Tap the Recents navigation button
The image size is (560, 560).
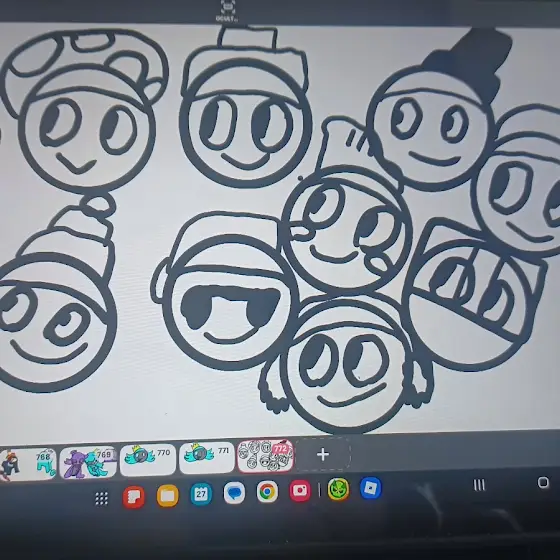point(479,485)
